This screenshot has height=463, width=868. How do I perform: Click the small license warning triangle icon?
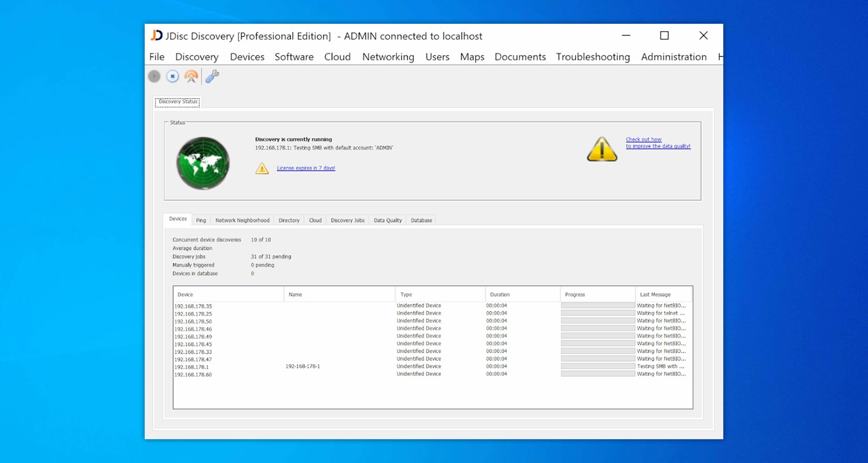click(262, 168)
